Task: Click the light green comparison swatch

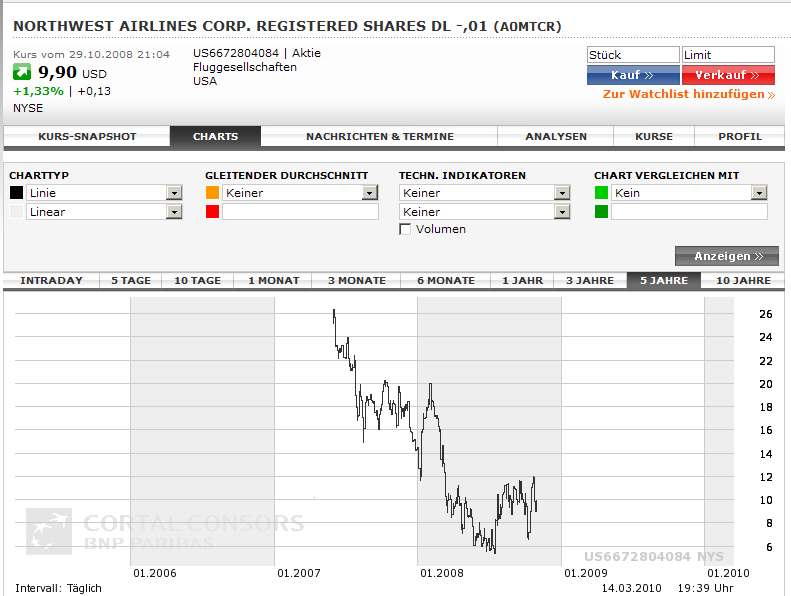Action: (601, 192)
